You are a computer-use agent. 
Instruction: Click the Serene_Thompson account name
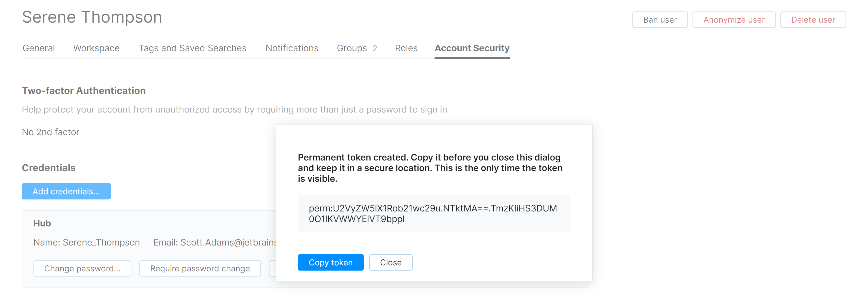(101, 242)
